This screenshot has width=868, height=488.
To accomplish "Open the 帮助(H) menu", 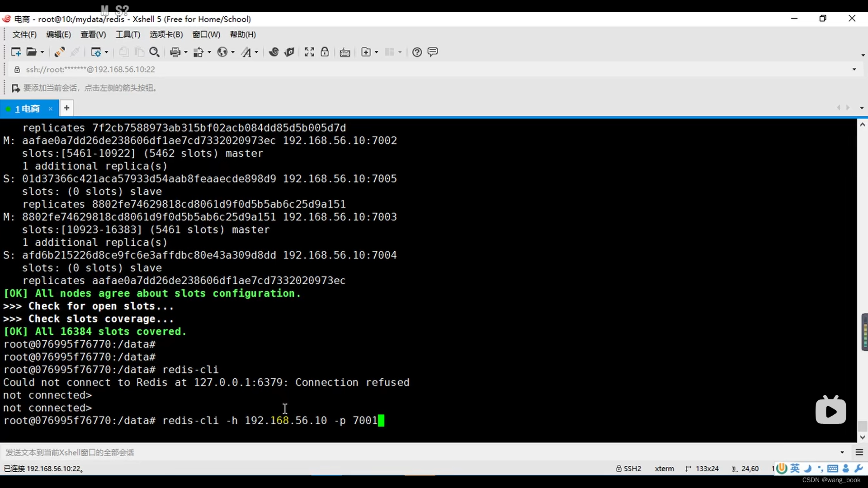I will pos(243,34).
